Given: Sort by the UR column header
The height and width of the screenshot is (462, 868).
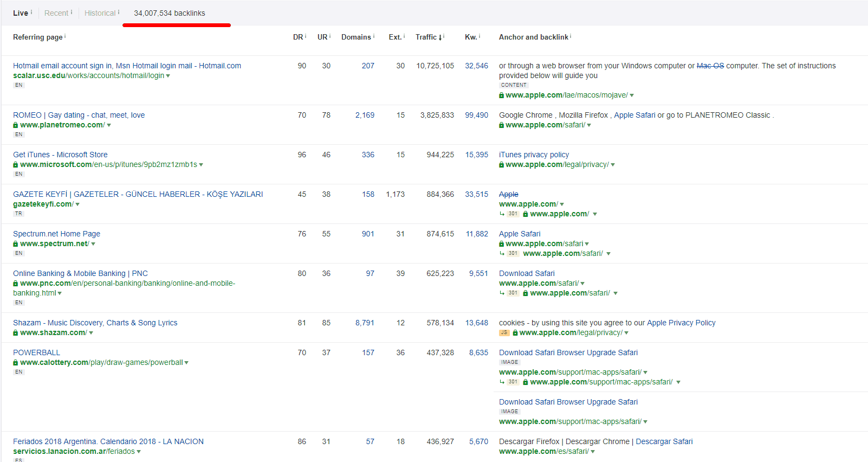Looking at the screenshot, I should [322, 37].
